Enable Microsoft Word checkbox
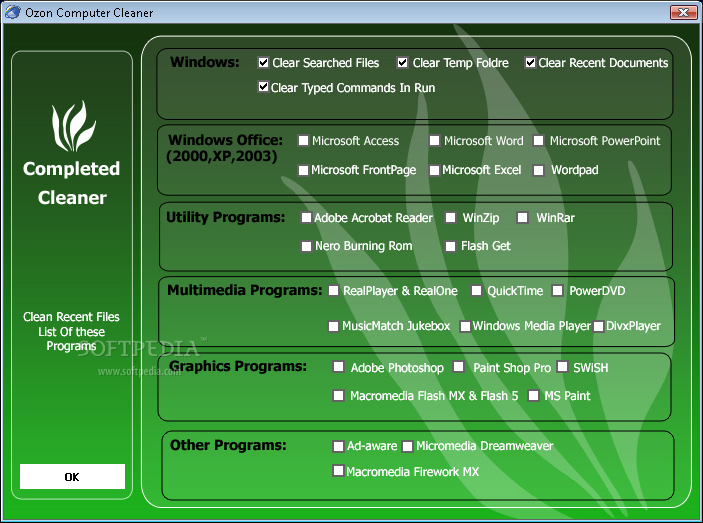Viewport: 703px width, 523px height. pyautogui.click(x=434, y=141)
